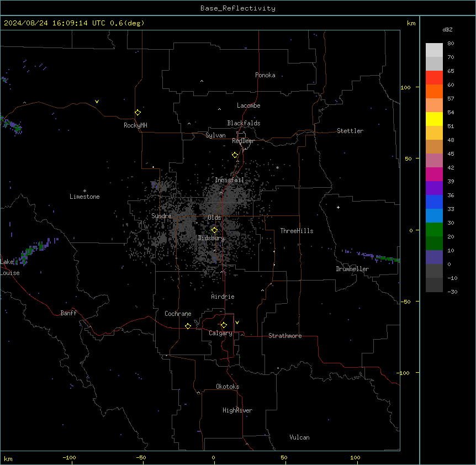Image resolution: width=476 pixels, height=465 pixels.
Task: Select the yellow diamond marker between Olds and Didsbury
Action: pos(214,230)
